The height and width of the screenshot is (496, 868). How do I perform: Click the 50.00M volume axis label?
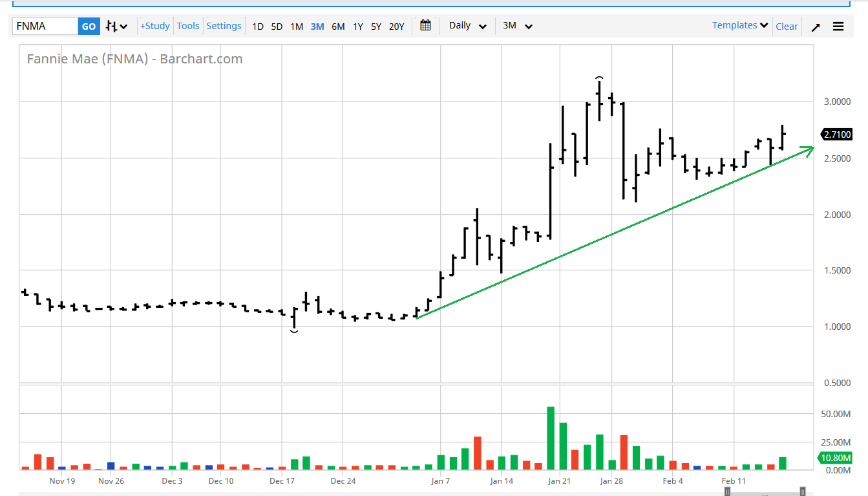coord(836,414)
